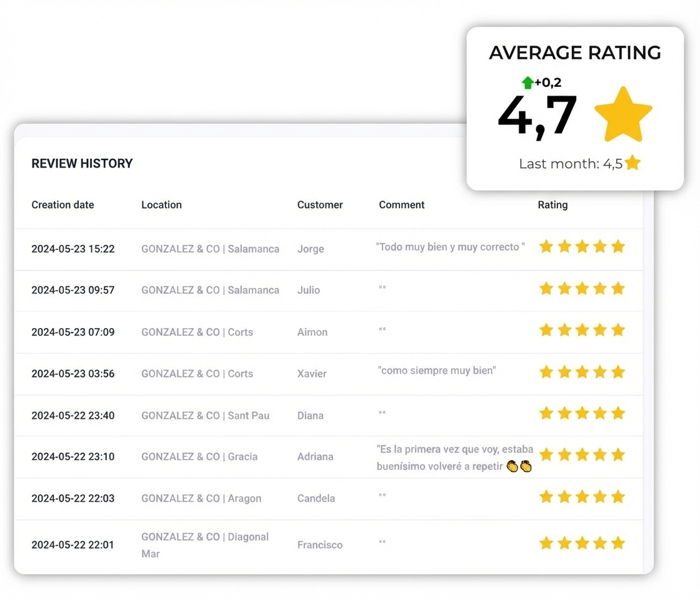Click the Comment column header

401,205
